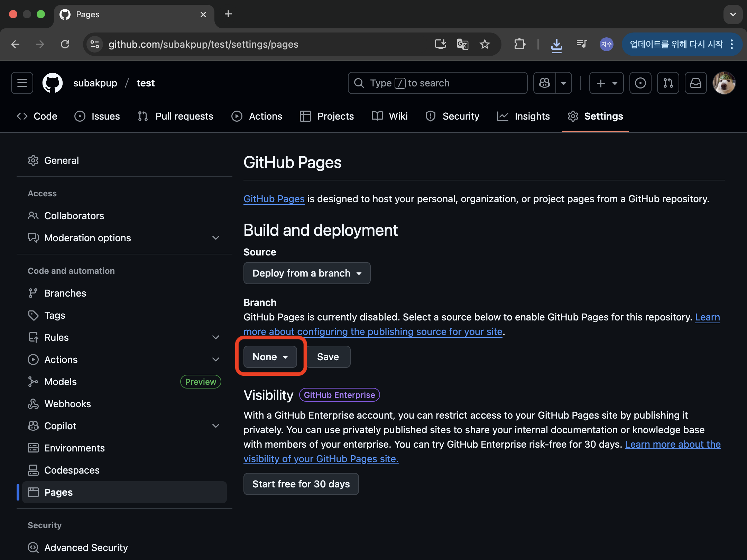Open the Deploy from a branch dropdown
The width and height of the screenshot is (747, 560).
pyautogui.click(x=307, y=273)
